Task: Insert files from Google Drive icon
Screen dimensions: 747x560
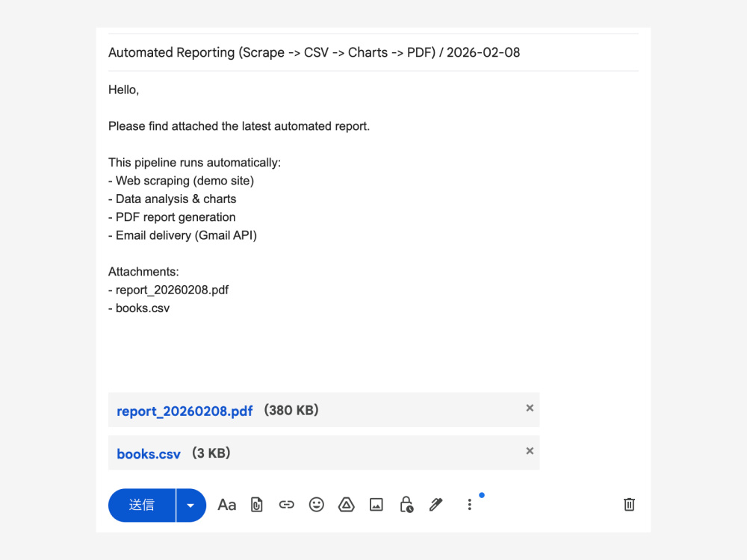Action: 347,505
